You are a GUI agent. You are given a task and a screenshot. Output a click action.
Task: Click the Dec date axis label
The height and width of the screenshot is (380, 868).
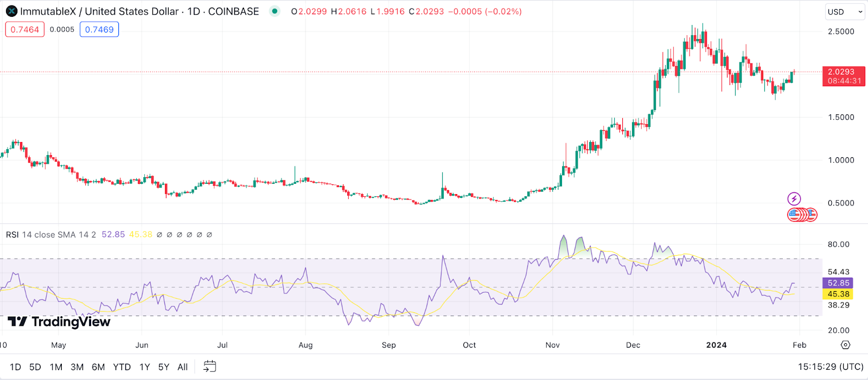[633, 345]
